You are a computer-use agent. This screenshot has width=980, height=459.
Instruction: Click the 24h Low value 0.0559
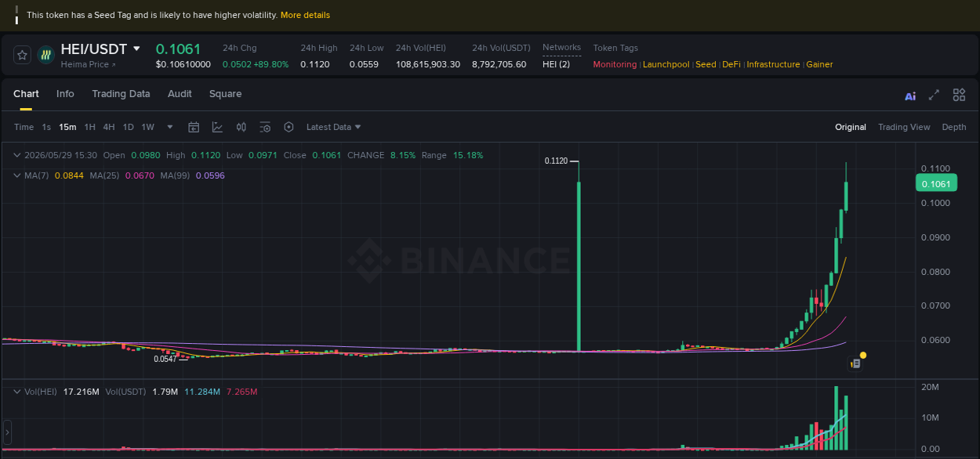tap(364, 64)
